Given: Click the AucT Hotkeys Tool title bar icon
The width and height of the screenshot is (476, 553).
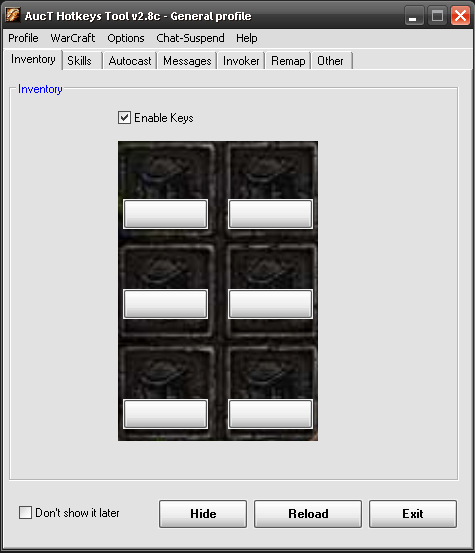Looking at the screenshot, I should (13, 16).
